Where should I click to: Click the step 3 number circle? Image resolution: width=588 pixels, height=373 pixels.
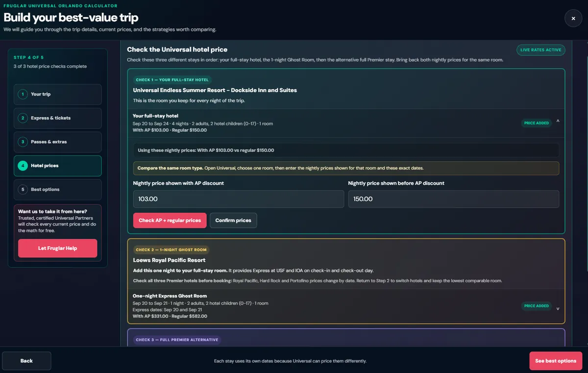coord(23,142)
